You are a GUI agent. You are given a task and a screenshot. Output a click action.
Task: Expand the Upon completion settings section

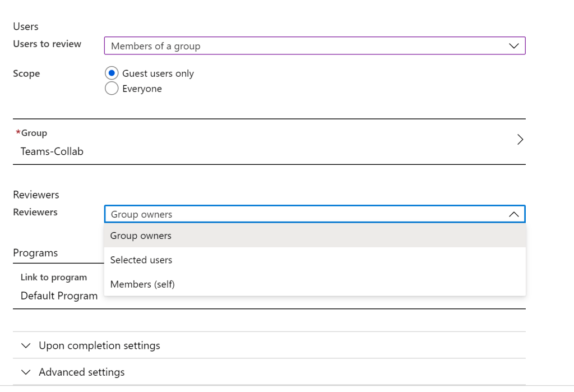pos(99,345)
